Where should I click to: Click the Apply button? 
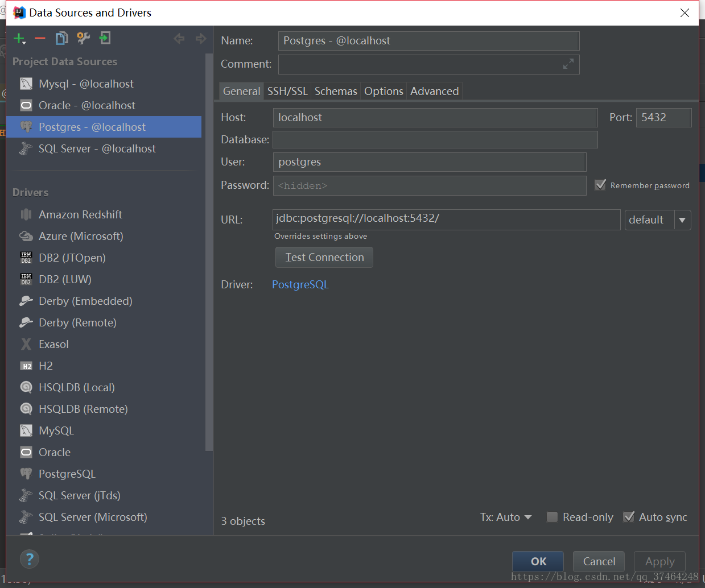pos(659,561)
